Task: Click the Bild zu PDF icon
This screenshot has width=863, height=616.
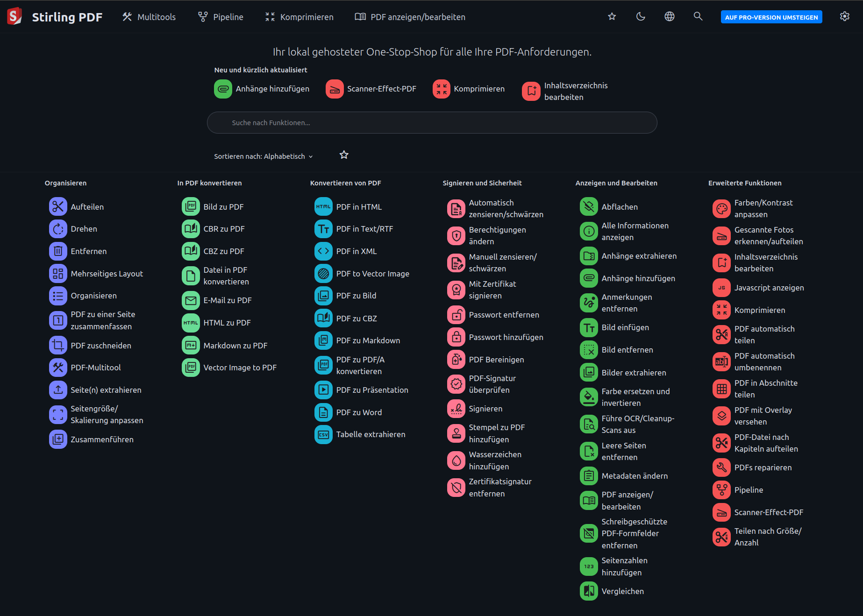Action: (x=191, y=206)
